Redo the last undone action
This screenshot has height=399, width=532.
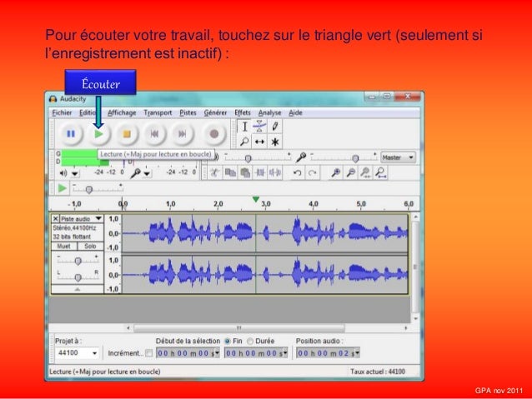tap(312, 173)
